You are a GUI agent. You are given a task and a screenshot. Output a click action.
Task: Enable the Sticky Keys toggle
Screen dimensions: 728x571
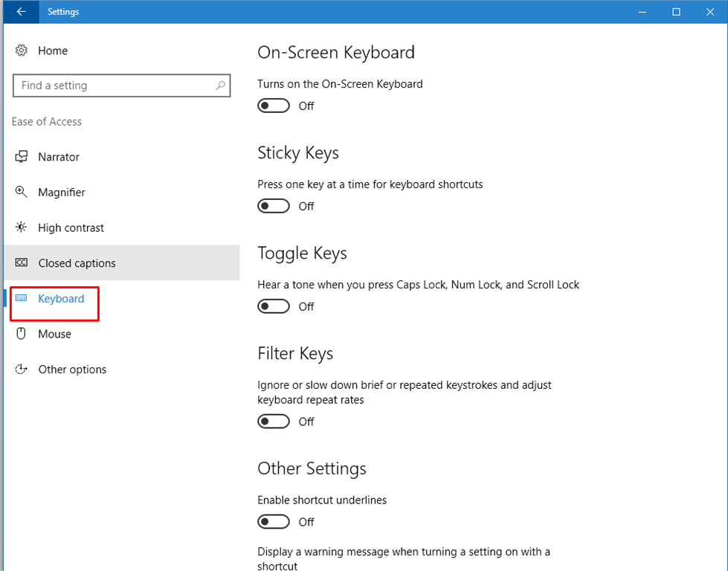coord(274,206)
